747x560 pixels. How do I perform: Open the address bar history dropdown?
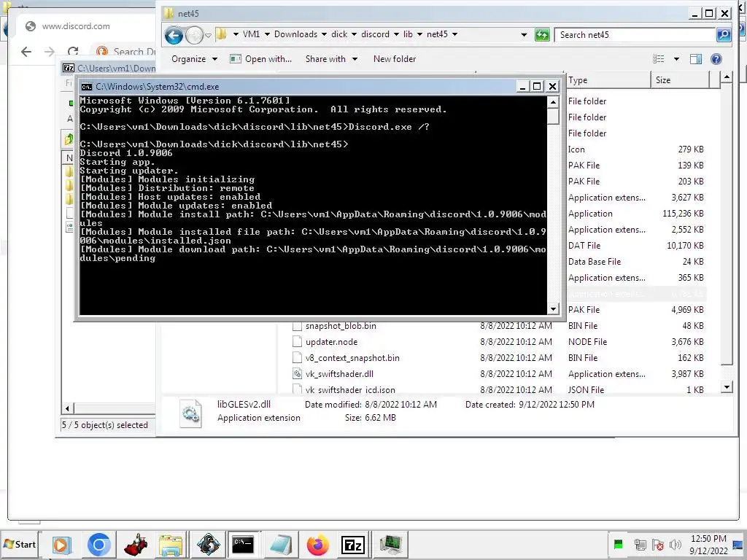click(524, 35)
